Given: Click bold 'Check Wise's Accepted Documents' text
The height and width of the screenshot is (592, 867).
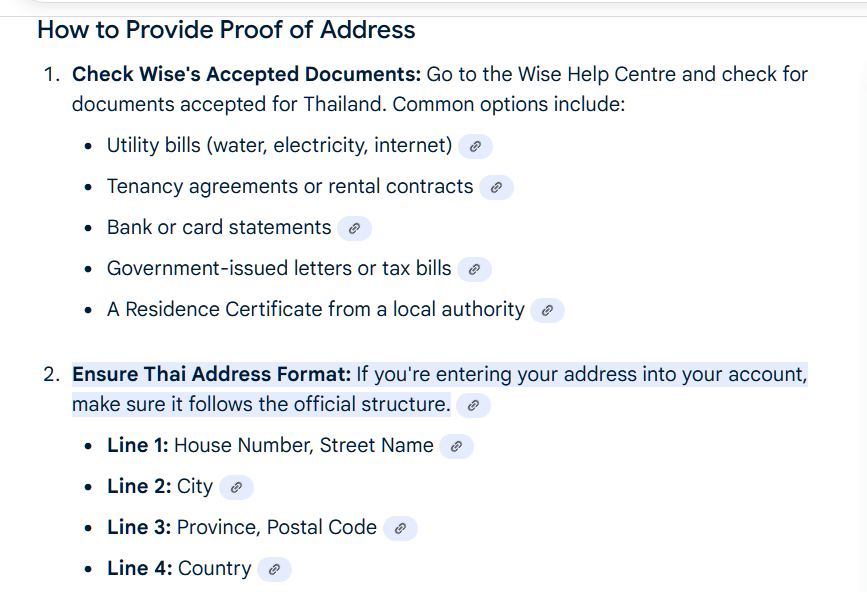Looking at the screenshot, I should [x=246, y=74].
